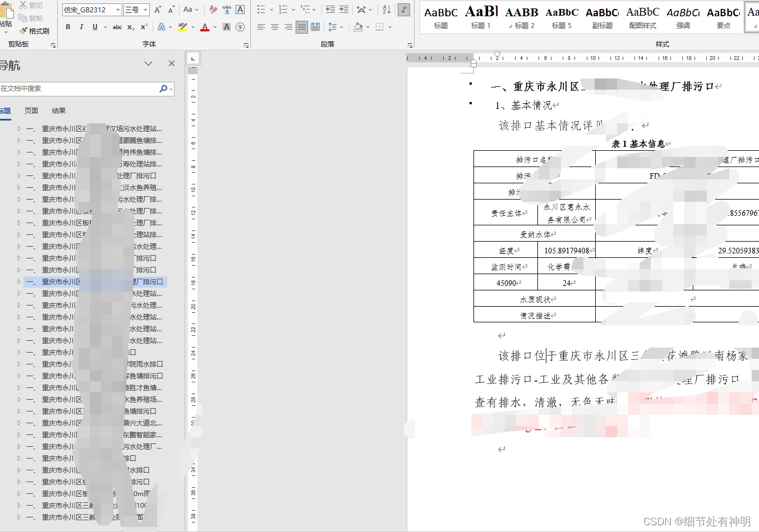Click table cell 105.89179408

tap(567, 251)
